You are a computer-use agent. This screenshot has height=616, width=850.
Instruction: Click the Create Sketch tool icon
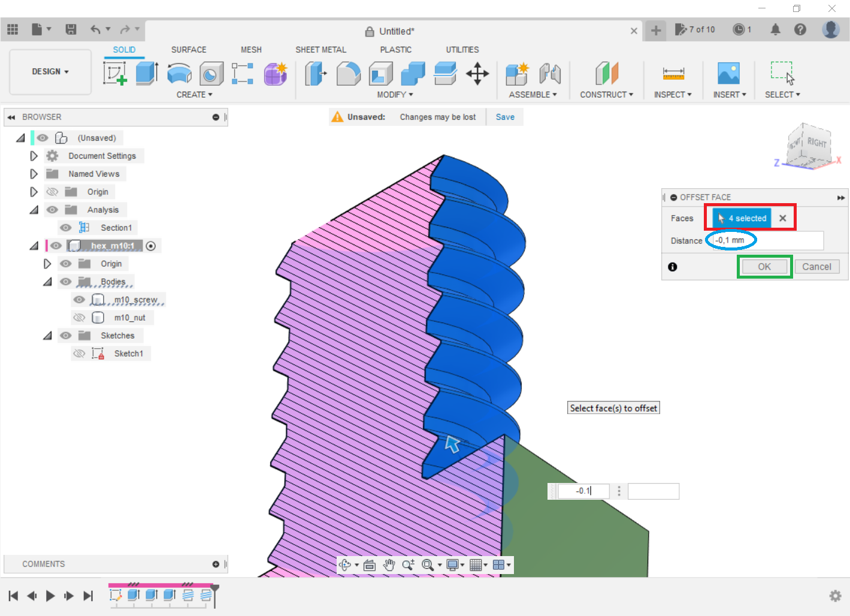pos(115,74)
